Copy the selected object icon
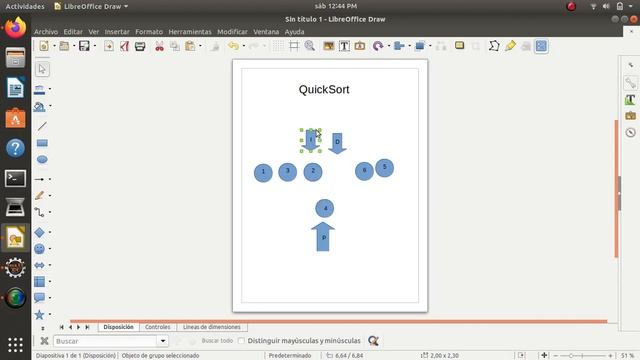640x360 pixels. tap(175, 46)
